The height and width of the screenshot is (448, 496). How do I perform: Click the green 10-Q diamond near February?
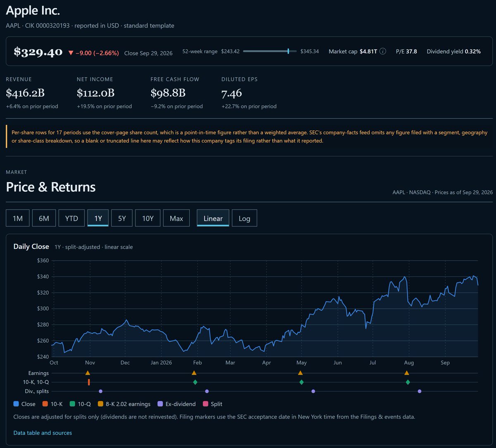coord(195,382)
